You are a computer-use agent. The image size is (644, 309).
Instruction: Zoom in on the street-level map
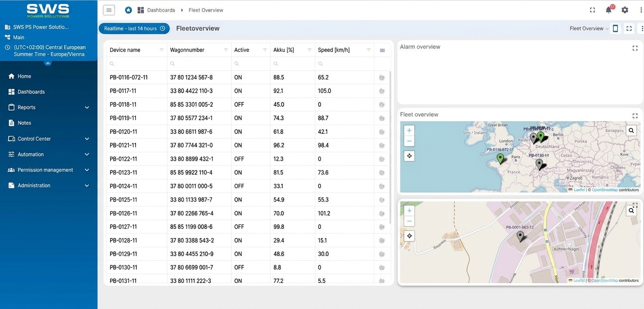pos(409,210)
